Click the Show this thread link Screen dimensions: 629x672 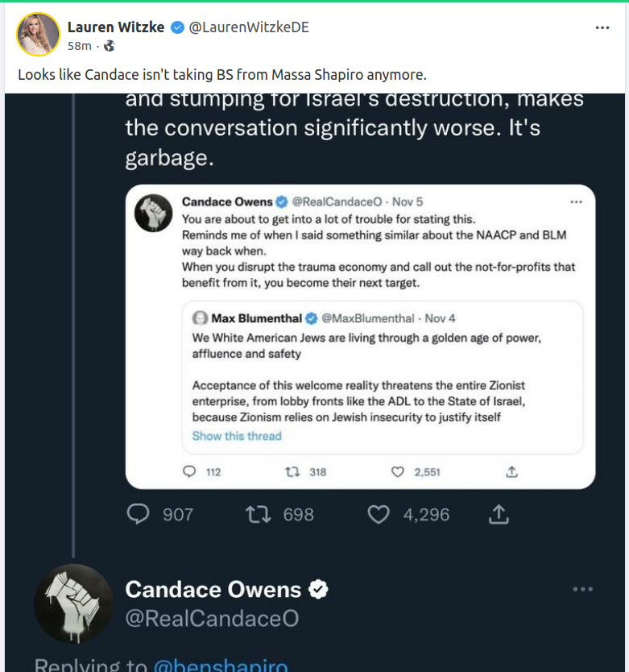point(237,436)
